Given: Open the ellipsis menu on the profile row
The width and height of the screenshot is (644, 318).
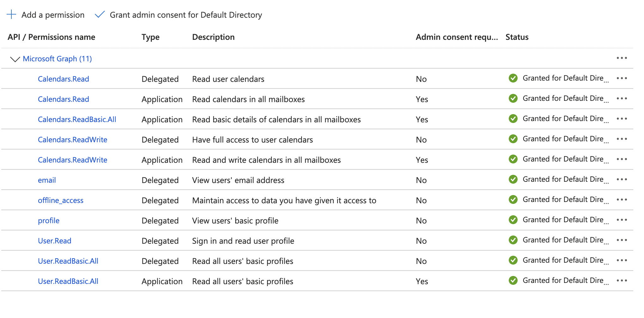Looking at the screenshot, I should coord(622,220).
